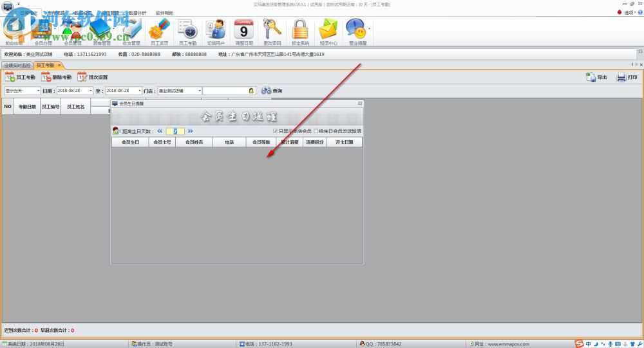
Task: Click the 删除考勤 delete attendance button
Action: (x=56, y=77)
